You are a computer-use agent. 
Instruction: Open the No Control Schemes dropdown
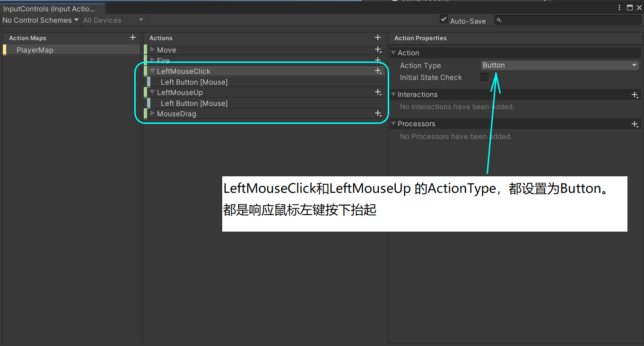click(x=40, y=20)
